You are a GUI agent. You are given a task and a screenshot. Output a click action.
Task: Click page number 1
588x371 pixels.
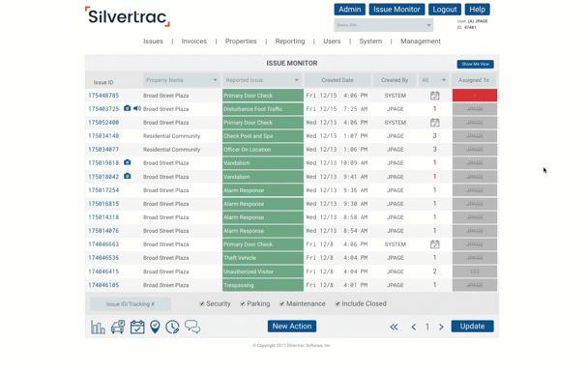click(x=427, y=327)
